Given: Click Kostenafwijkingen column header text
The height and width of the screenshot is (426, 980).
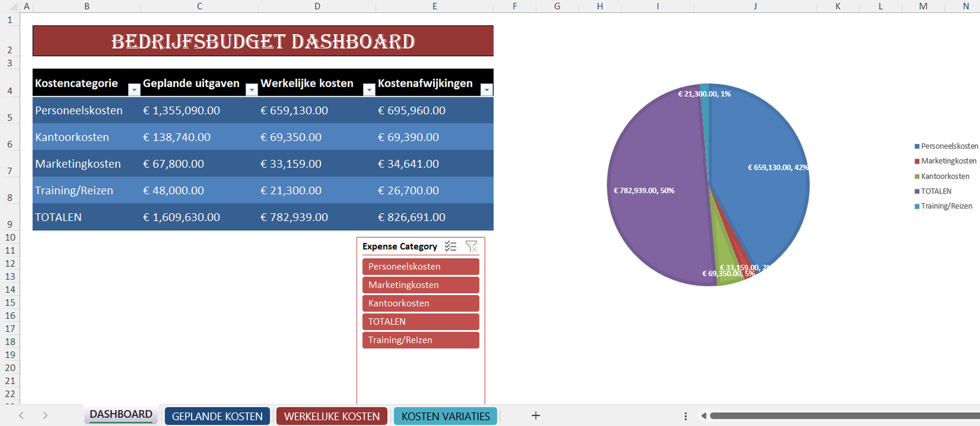Looking at the screenshot, I should (425, 83).
